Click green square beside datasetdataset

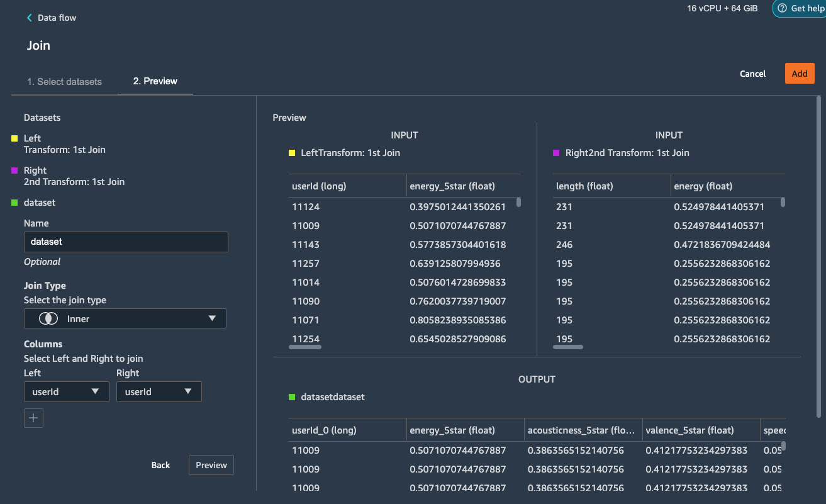[x=292, y=397]
